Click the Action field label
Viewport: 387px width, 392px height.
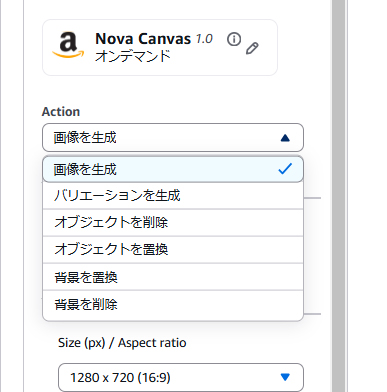(x=61, y=112)
